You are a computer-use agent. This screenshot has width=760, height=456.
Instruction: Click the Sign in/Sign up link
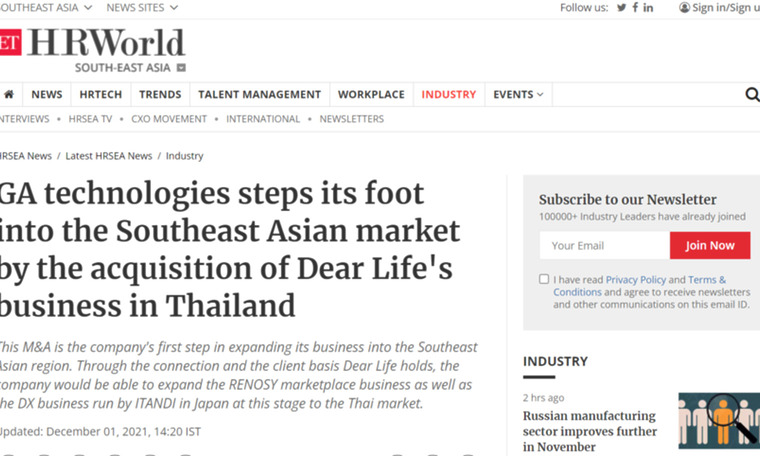(x=724, y=8)
